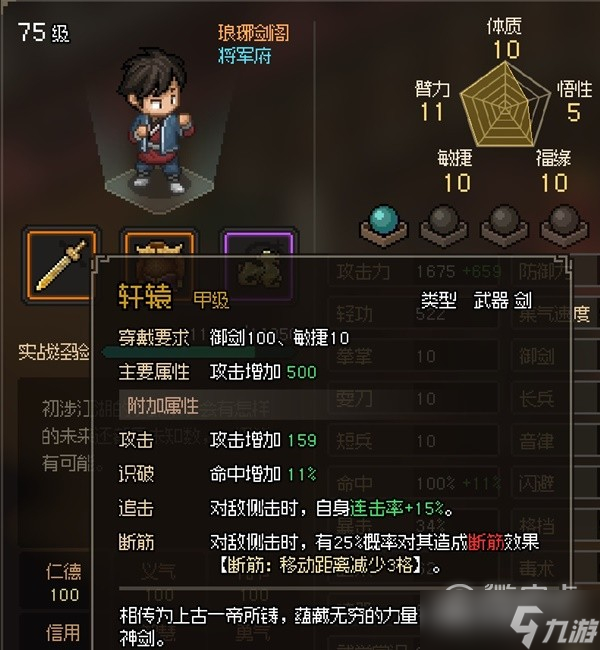Screen dimensions: 600x650
Task: Select the golden sword weapon slot
Action: point(60,264)
